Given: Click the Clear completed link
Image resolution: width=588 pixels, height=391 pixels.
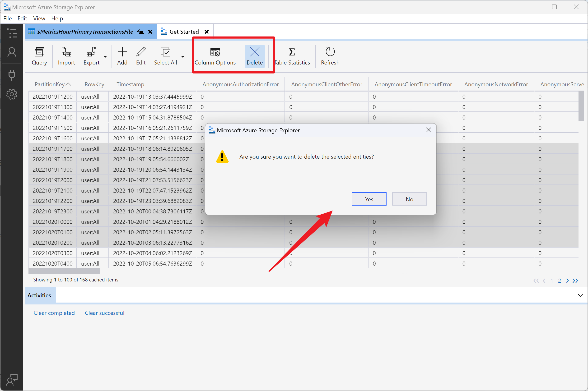Looking at the screenshot, I should click(54, 313).
